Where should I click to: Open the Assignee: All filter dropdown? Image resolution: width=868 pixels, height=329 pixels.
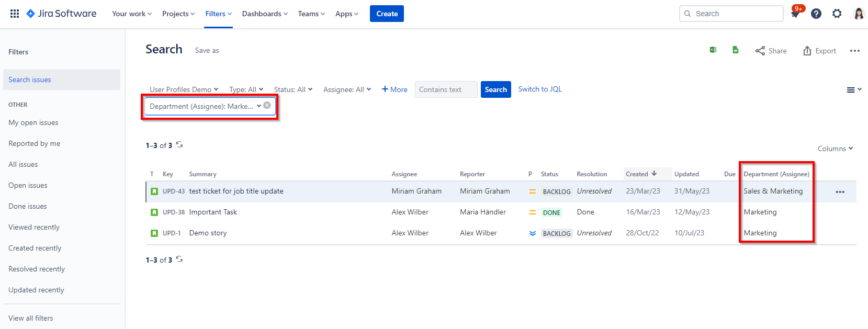coord(347,89)
